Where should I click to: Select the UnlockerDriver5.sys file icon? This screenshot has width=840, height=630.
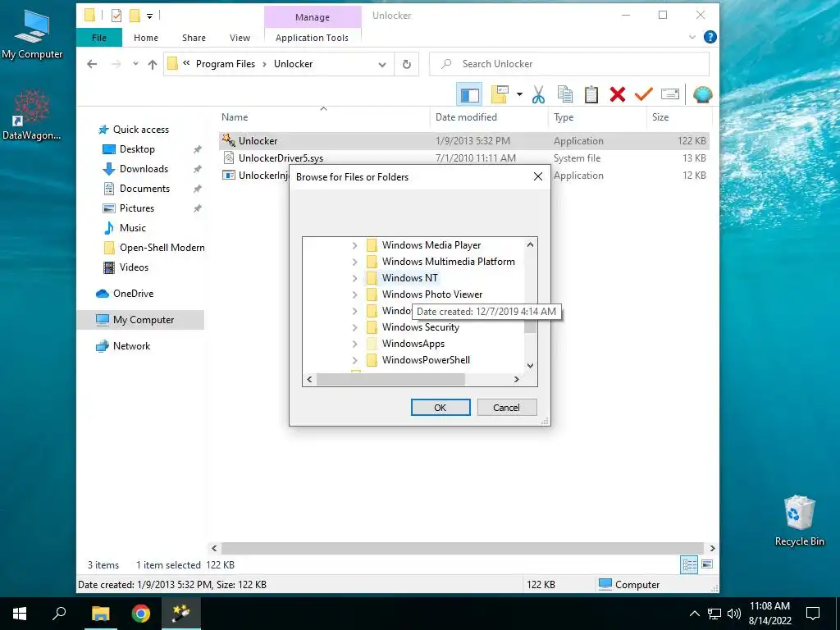pyautogui.click(x=229, y=158)
